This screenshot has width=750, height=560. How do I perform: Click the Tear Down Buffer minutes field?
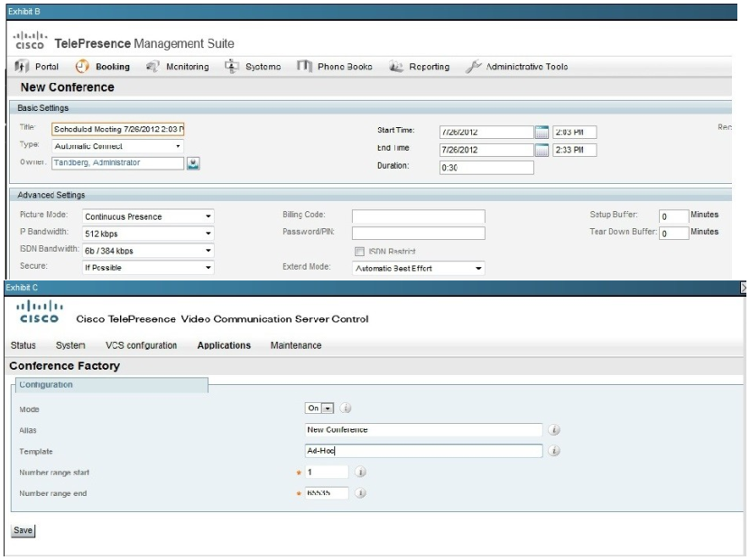click(x=673, y=234)
